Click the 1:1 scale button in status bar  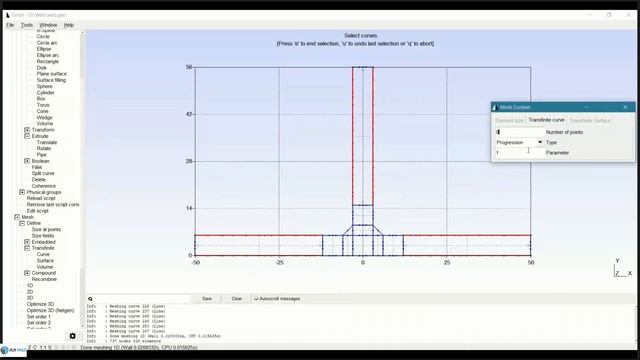pos(43,347)
